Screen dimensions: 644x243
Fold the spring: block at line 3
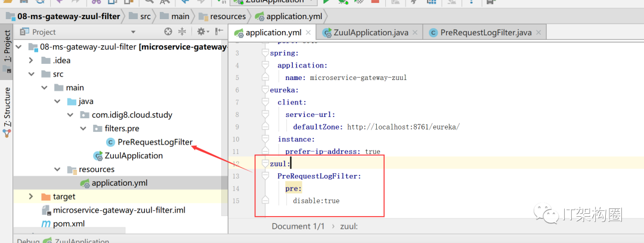pos(265,53)
